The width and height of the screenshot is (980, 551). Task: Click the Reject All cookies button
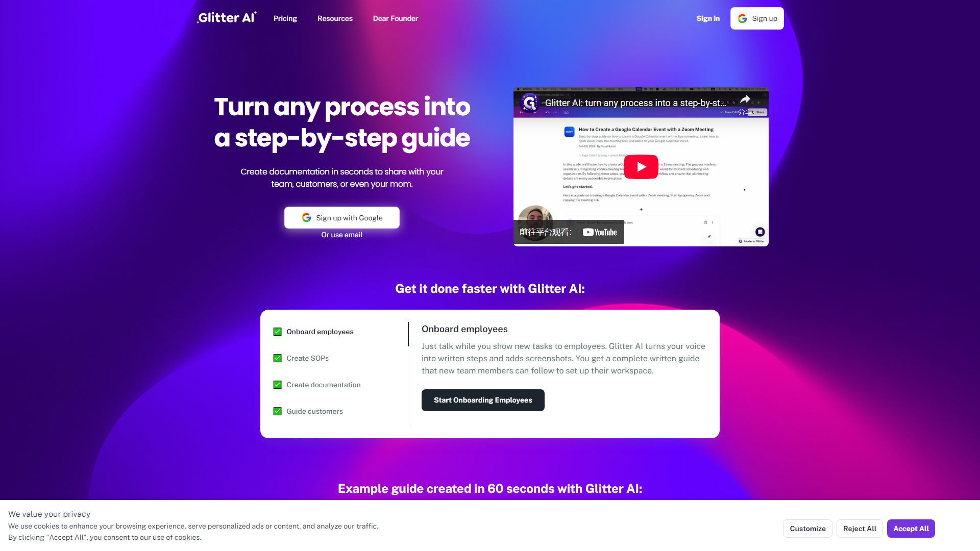tap(859, 528)
